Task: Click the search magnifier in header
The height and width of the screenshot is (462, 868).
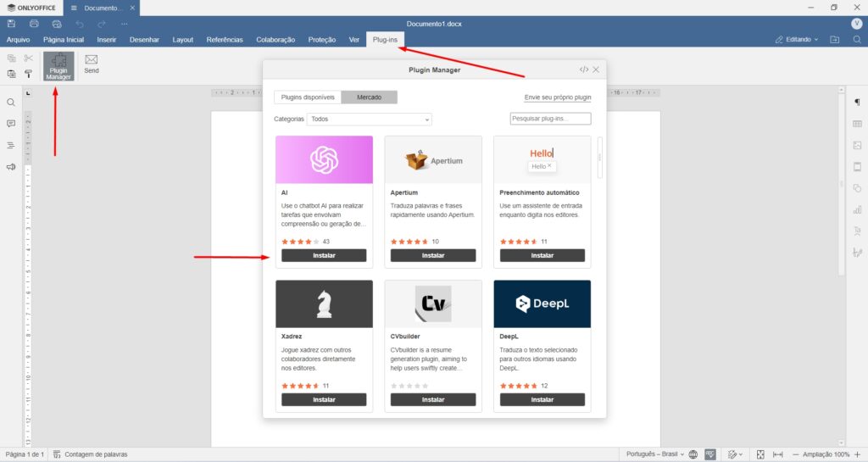Action: click(857, 39)
